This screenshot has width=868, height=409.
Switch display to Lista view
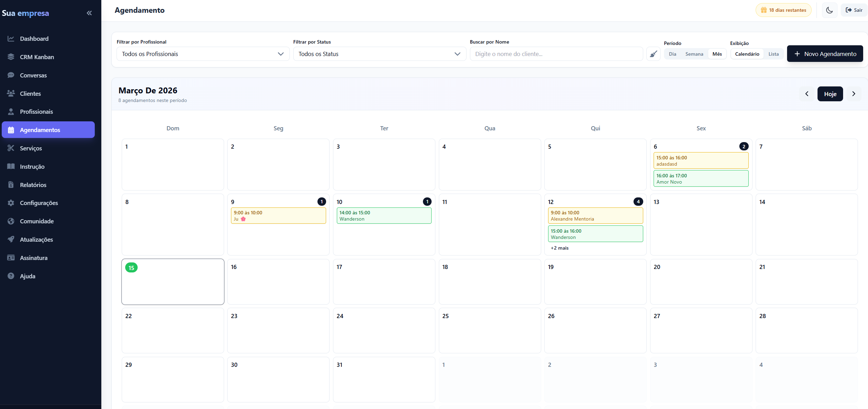774,54
